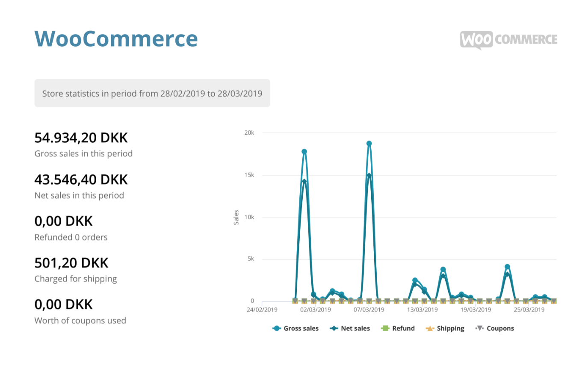Click the Refunded 0 orders label
Screen dimensions: 588x382
71,237
